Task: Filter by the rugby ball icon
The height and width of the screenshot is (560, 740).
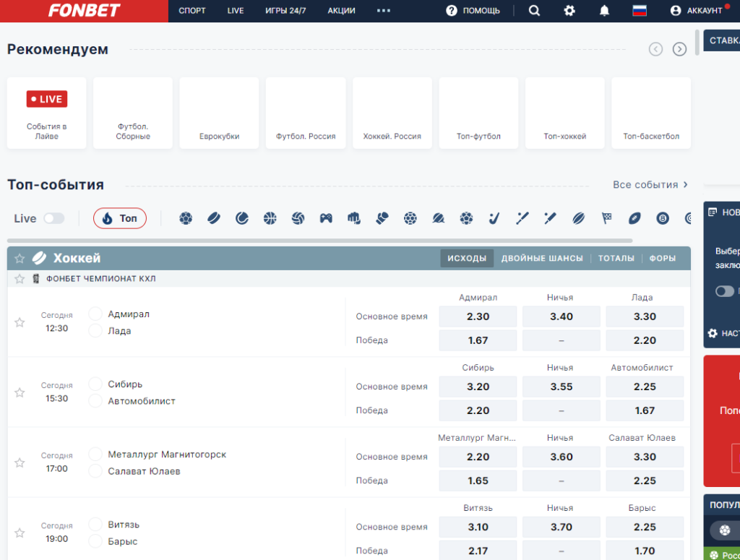Action: (579, 218)
